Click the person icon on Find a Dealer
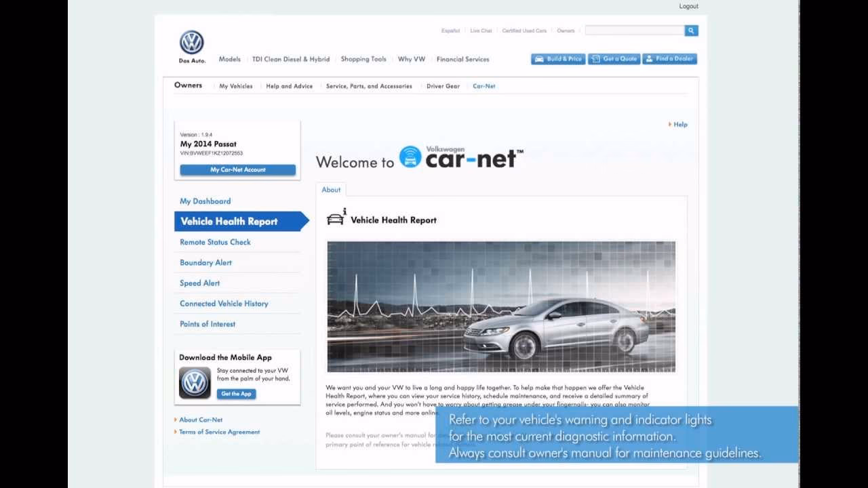 [650, 59]
